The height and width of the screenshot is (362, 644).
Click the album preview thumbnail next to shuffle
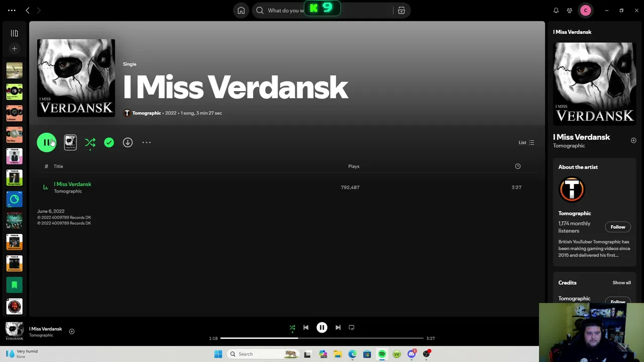point(70,142)
